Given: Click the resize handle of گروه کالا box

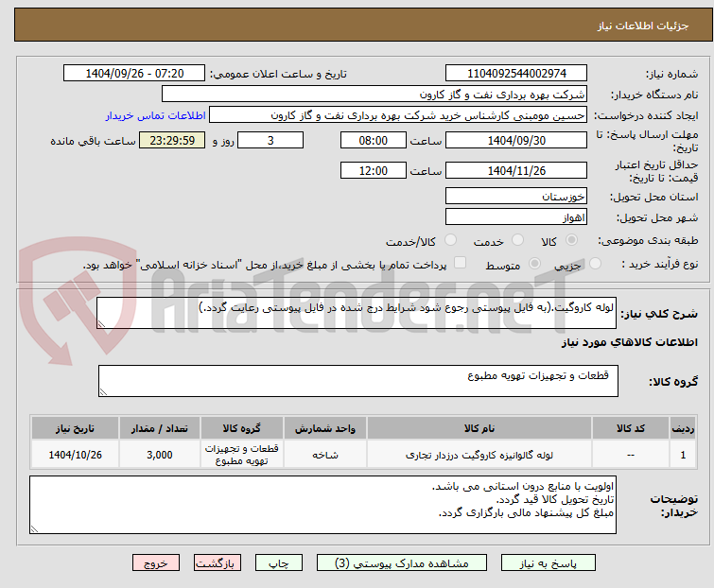Looking at the screenshot, I should 103,392.
